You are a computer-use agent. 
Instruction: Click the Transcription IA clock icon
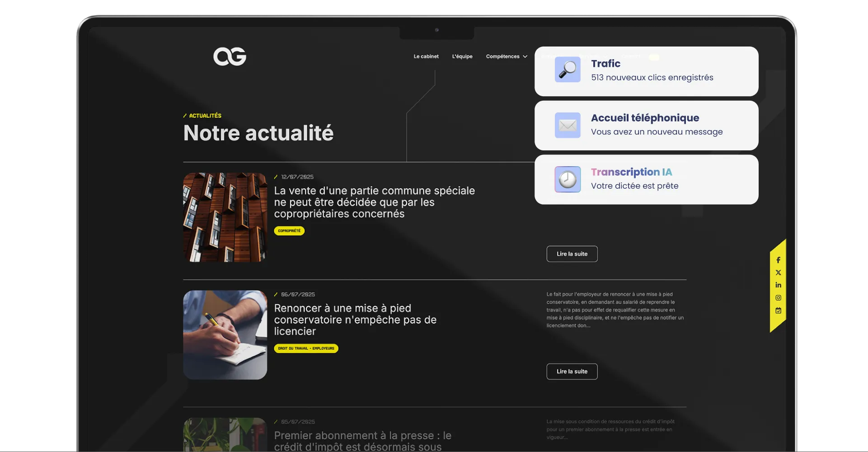pos(568,179)
